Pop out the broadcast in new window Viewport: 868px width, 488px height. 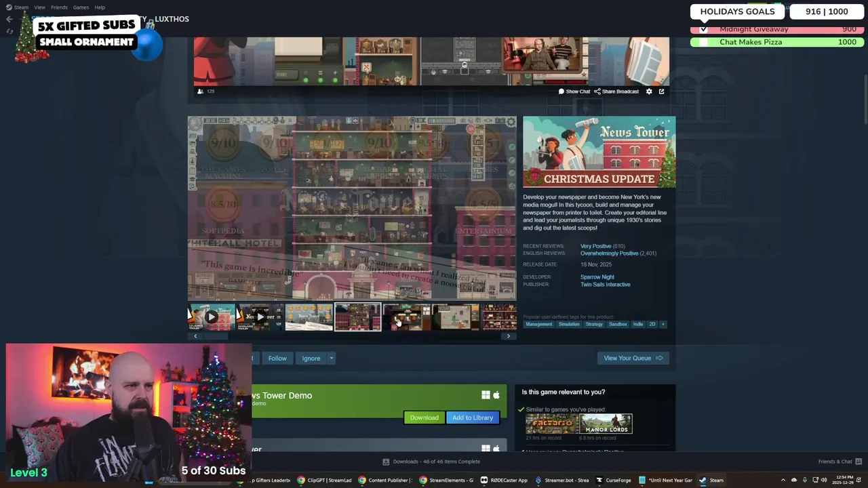(x=661, y=91)
